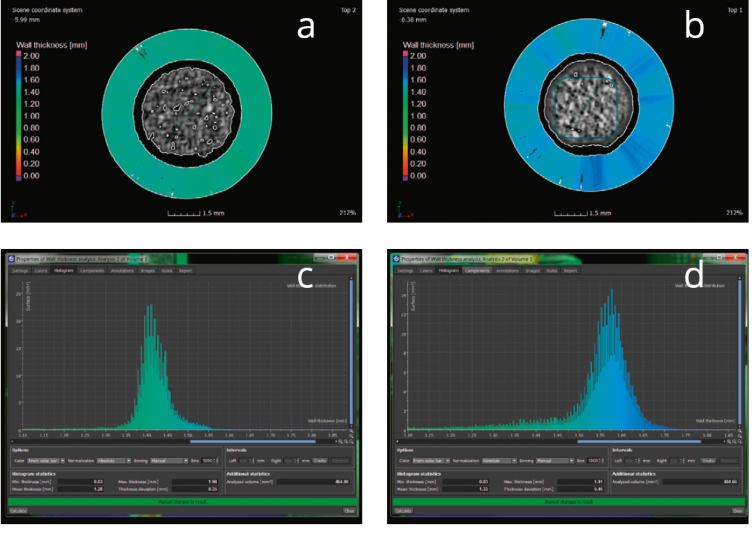Open the Rules tab in left dialog
This screenshot has width=756, height=533.
(x=167, y=271)
